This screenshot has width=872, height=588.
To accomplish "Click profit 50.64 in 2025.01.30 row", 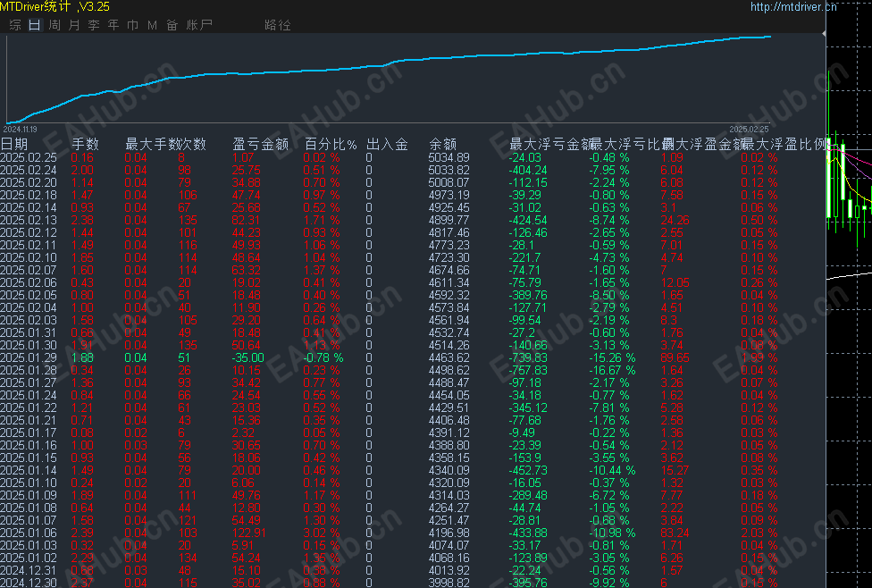I will (246, 346).
